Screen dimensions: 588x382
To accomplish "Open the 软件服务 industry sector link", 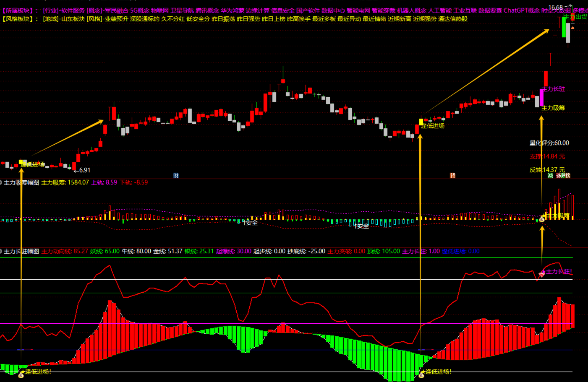I will (73, 10).
